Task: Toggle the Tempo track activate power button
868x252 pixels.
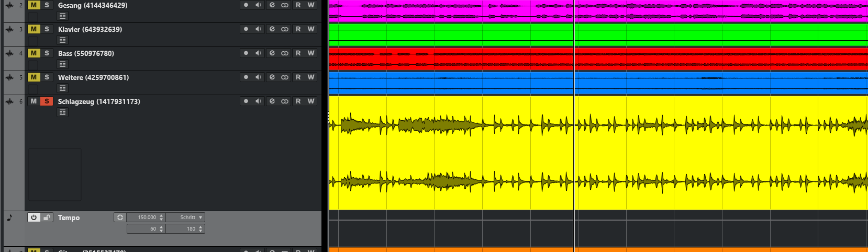Action: tap(34, 217)
